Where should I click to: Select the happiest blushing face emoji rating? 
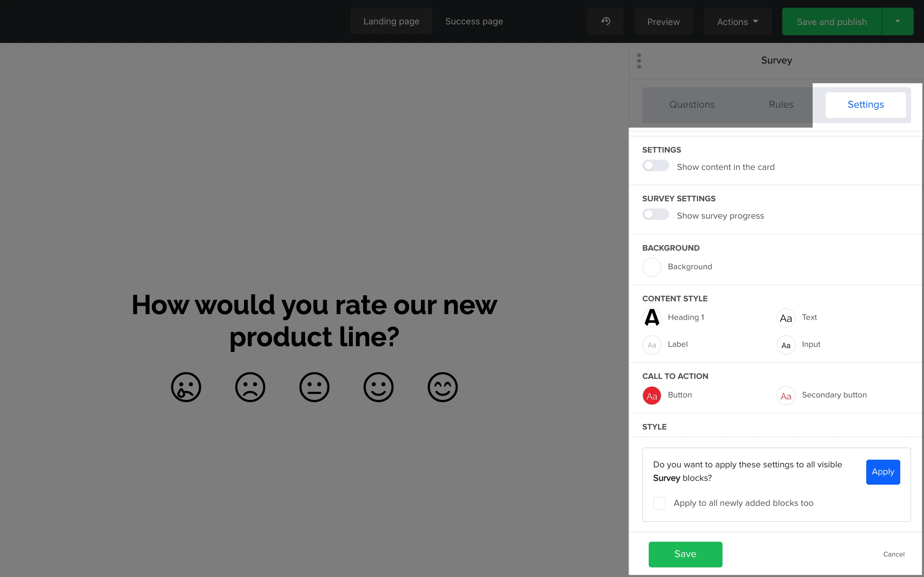click(x=442, y=387)
